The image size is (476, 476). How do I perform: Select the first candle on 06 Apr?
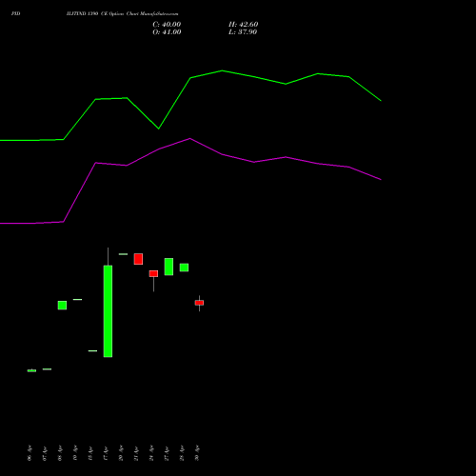point(31,370)
